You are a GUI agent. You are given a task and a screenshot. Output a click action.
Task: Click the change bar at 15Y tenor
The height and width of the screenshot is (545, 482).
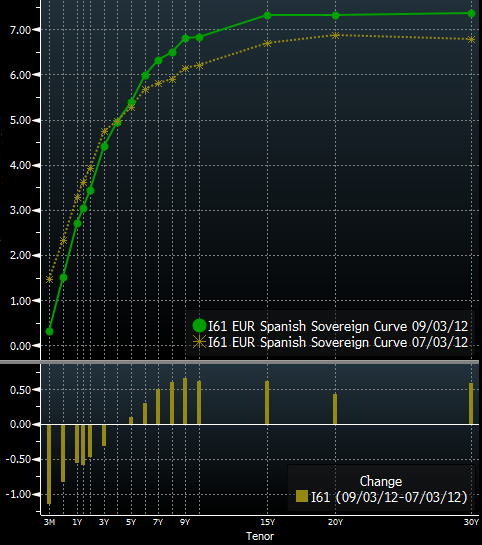(267, 402)
